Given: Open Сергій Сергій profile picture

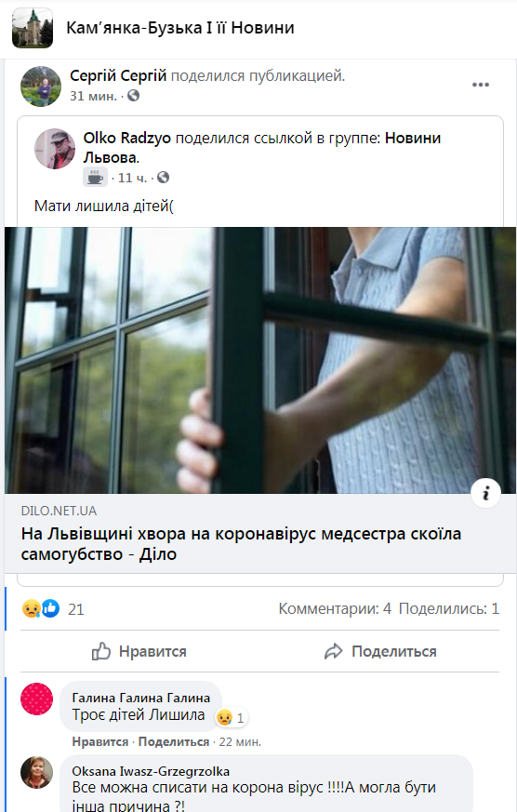Looking at the screenshot, I should point(41,86).
